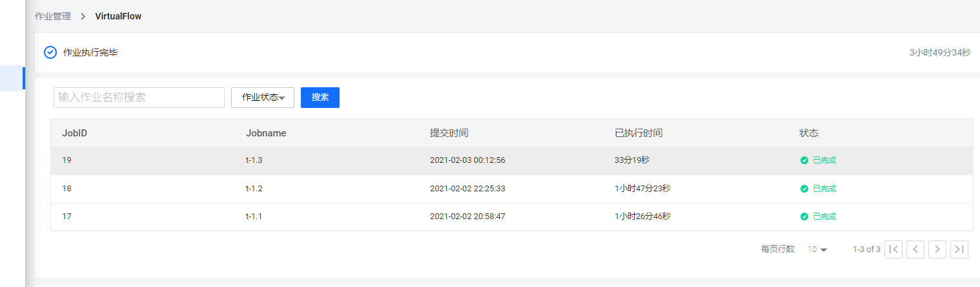
Task: Click the JobID column header
Action: click(x=75, y=133)
